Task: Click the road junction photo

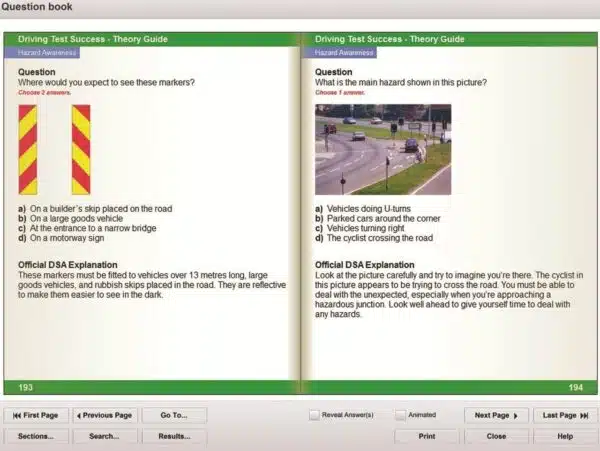Action: pyautogui.click(x=383, y=150)
